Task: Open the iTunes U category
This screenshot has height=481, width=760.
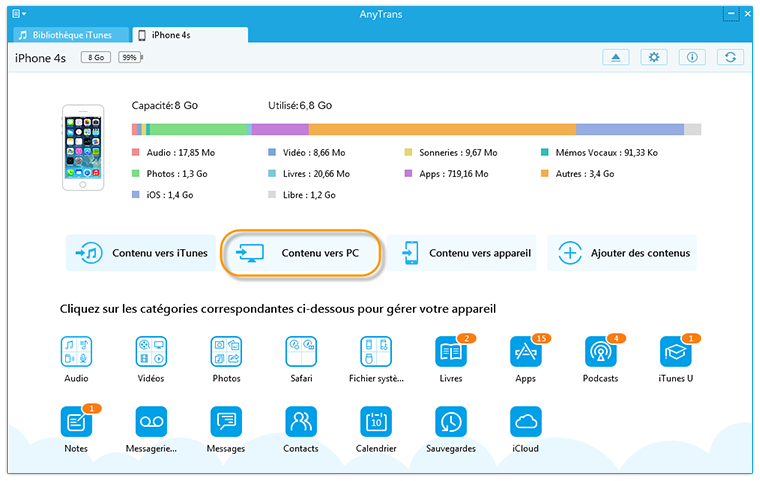Action: point(676,352)
